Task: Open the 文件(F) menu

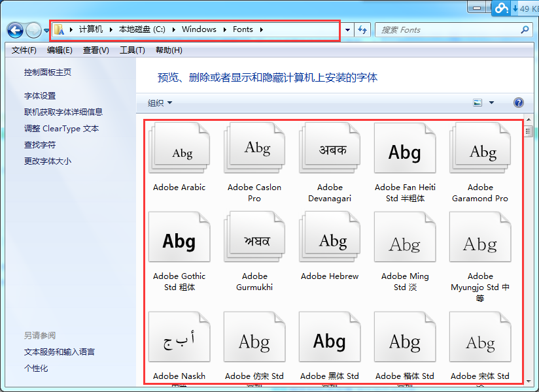Action: coord(24,50)
